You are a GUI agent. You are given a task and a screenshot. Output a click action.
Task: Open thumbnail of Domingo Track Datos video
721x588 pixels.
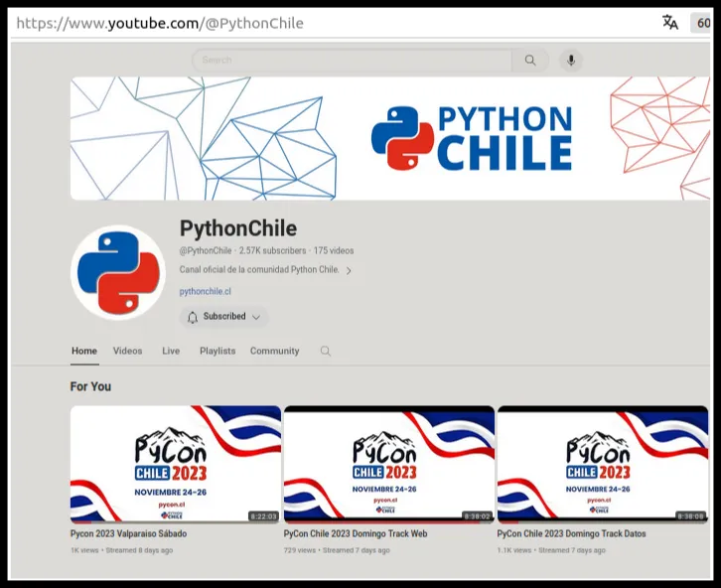(x=603, y=464)
